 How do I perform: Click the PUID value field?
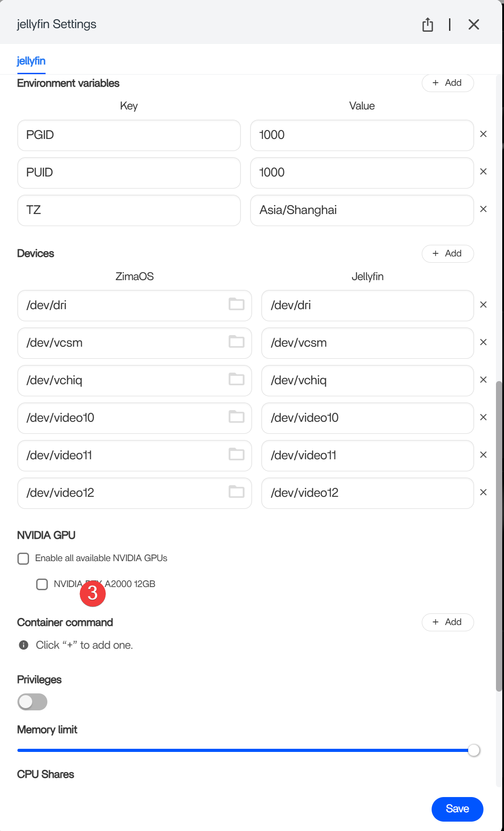pos(361,173)
